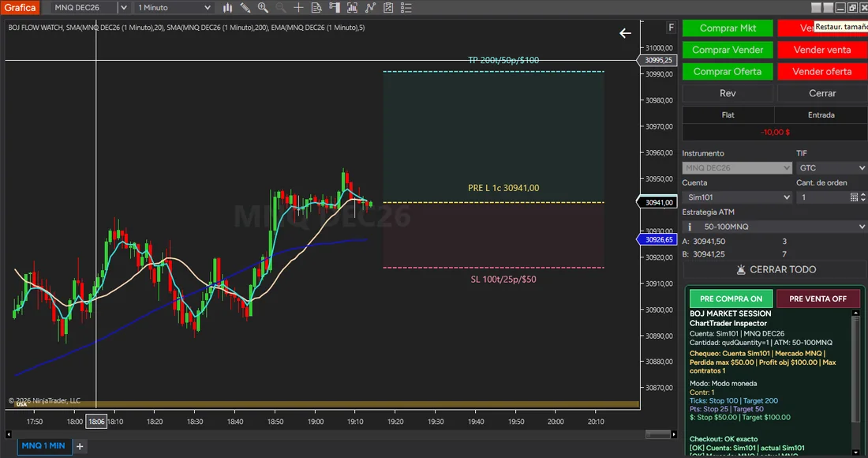The image size is (868, 458).
Task: Click the Entrada cell
Action: tap(821, 114)
